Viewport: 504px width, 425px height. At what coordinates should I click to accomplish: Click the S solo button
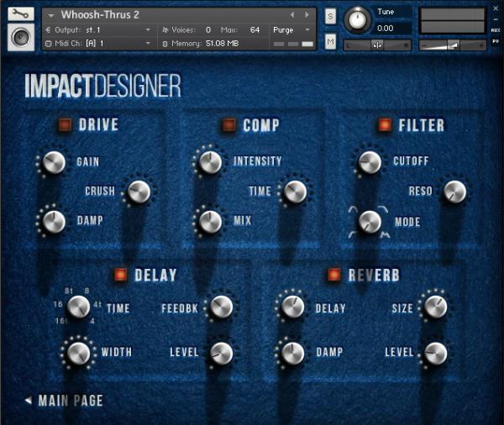330,16
